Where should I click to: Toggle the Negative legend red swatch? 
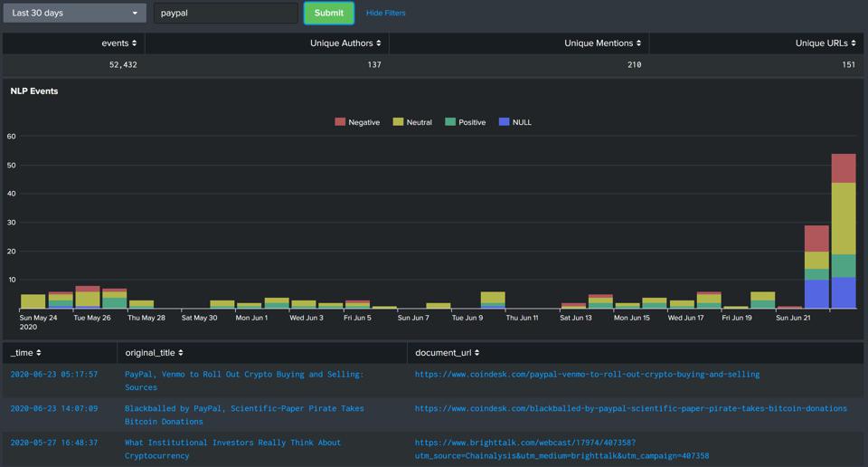point(340,122)
